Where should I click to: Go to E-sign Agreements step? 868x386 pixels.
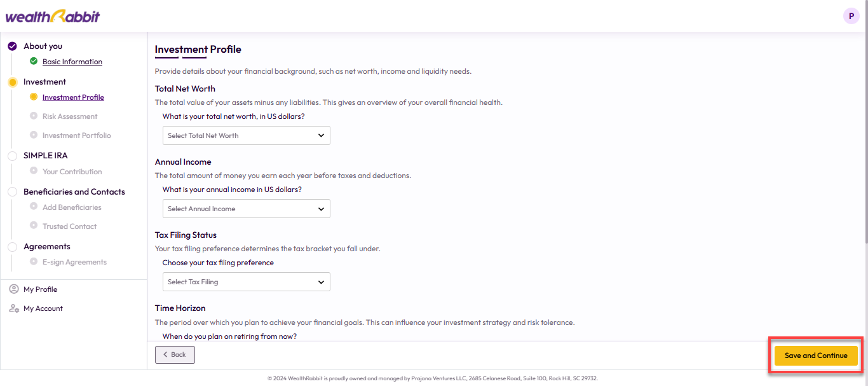click(x=74, y=262)
